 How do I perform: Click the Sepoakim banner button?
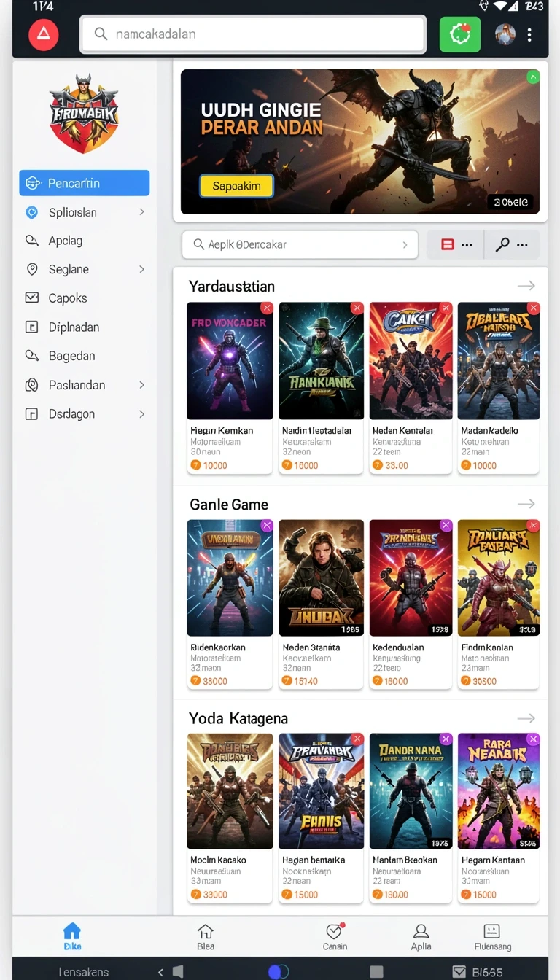[236, 186]
